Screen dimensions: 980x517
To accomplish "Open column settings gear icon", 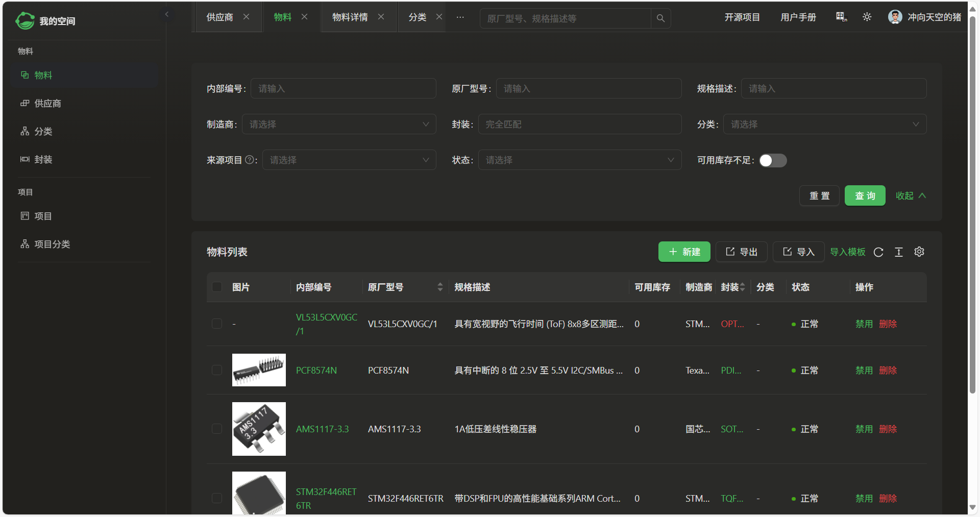I will pyautogui.click(x=919, y=252).
